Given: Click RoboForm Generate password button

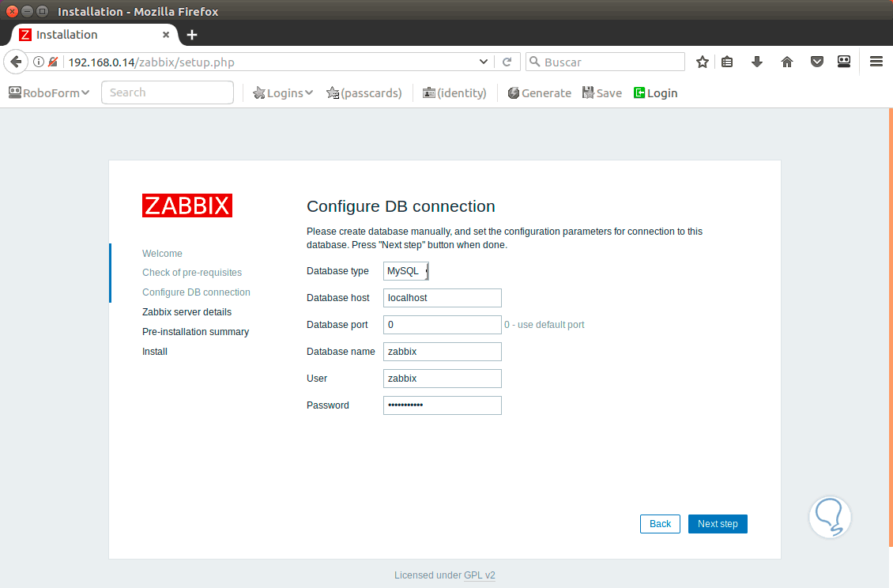Looking at the screenshot, I should (539, 93).
